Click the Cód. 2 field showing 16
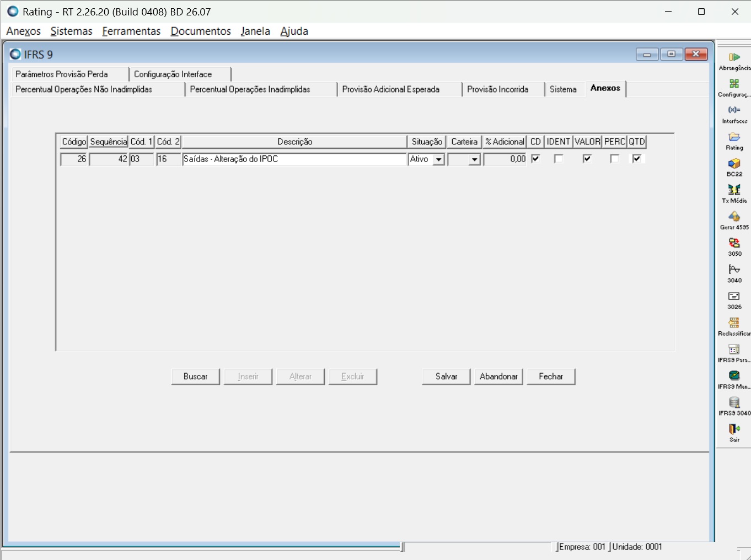The width and height of the screenshot is (751, 560). [168, 159]
